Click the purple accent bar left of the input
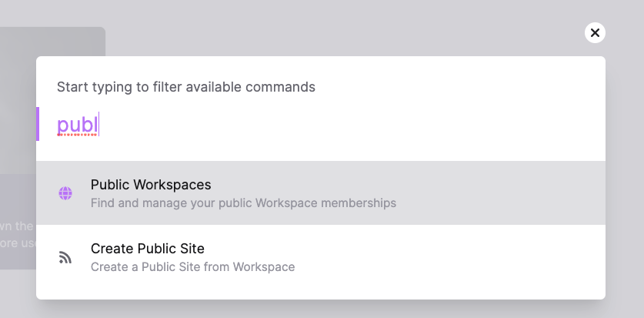Image resolution: width=644 pixels, height=318 pixels. coord(38,124)
